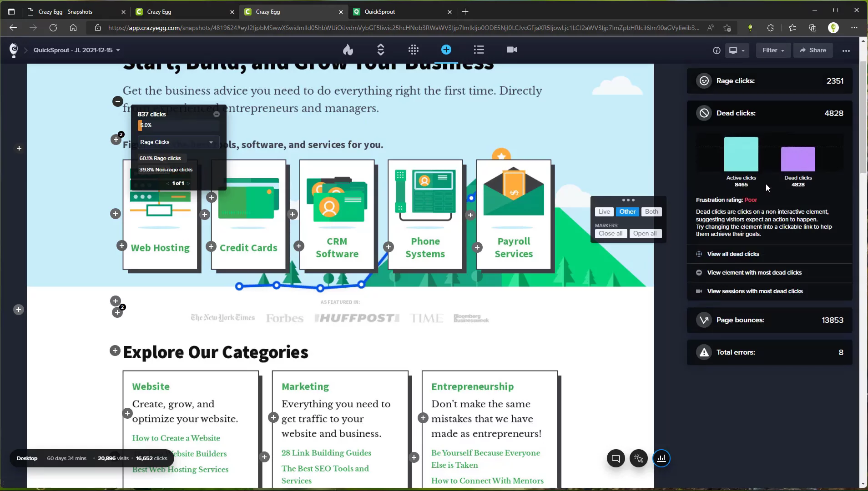The width and height of the screenshot is (868, 491).
Task: Click the purple Dead clicks bar
Action: pos(797,159)
